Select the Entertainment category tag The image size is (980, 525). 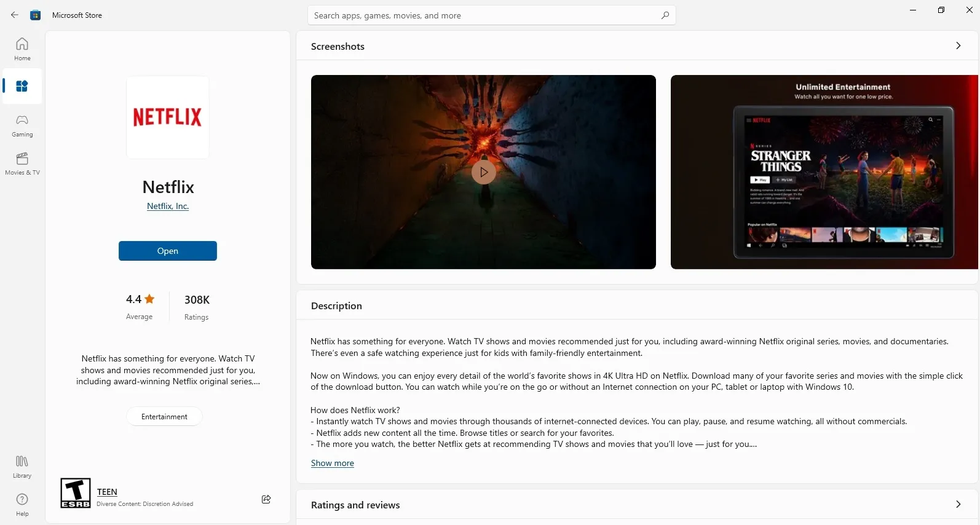[164, 416]
